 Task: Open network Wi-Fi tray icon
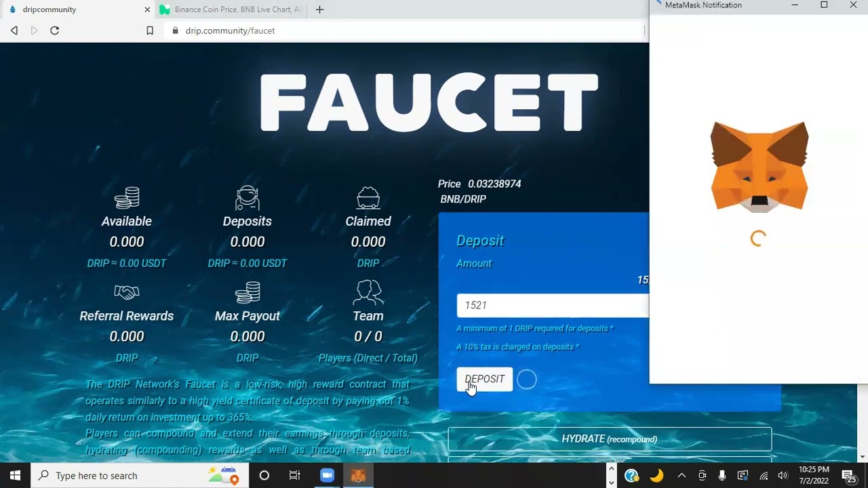coord(764,476)
